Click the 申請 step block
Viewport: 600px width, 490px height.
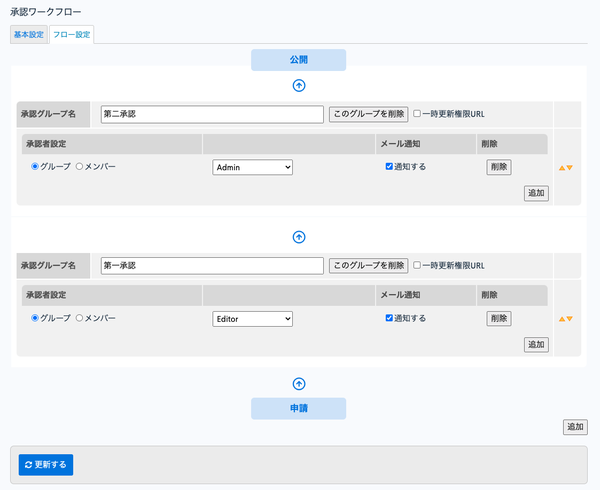click(298, 409)
